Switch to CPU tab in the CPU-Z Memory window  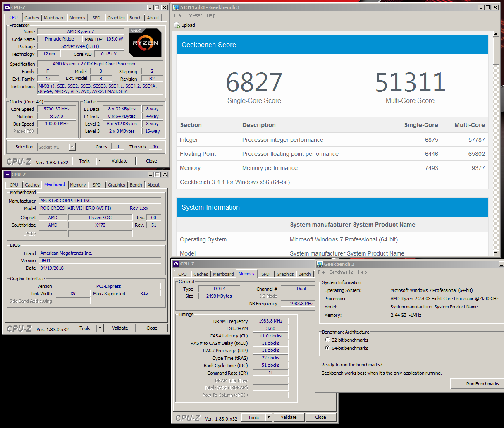coord(183,274)
